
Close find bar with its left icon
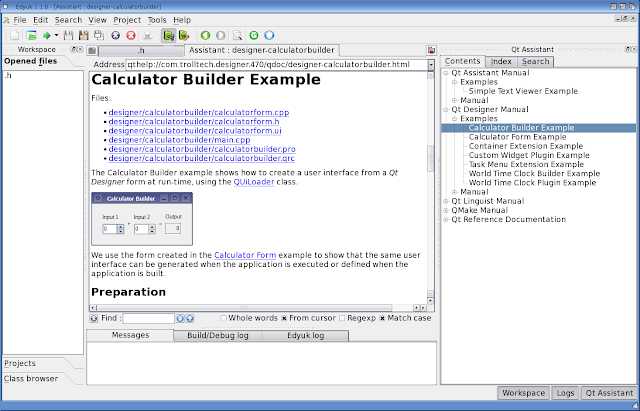(x=93, y=318)
